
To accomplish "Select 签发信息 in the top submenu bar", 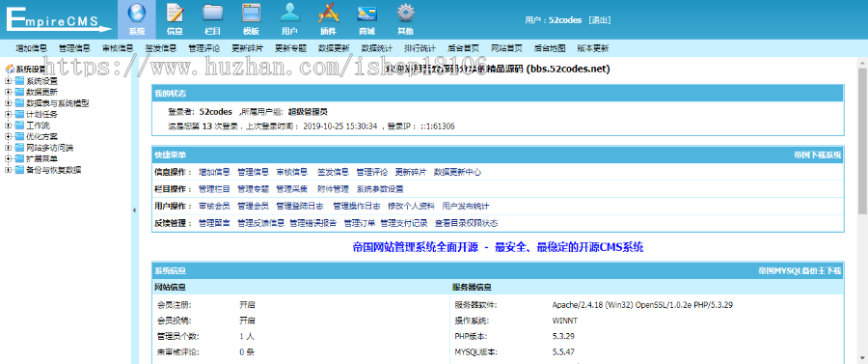I will coord(160,48).
